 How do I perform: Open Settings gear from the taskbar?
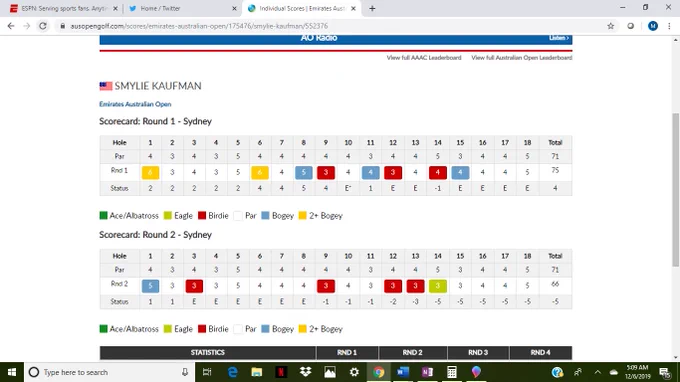tap(354, 372)
